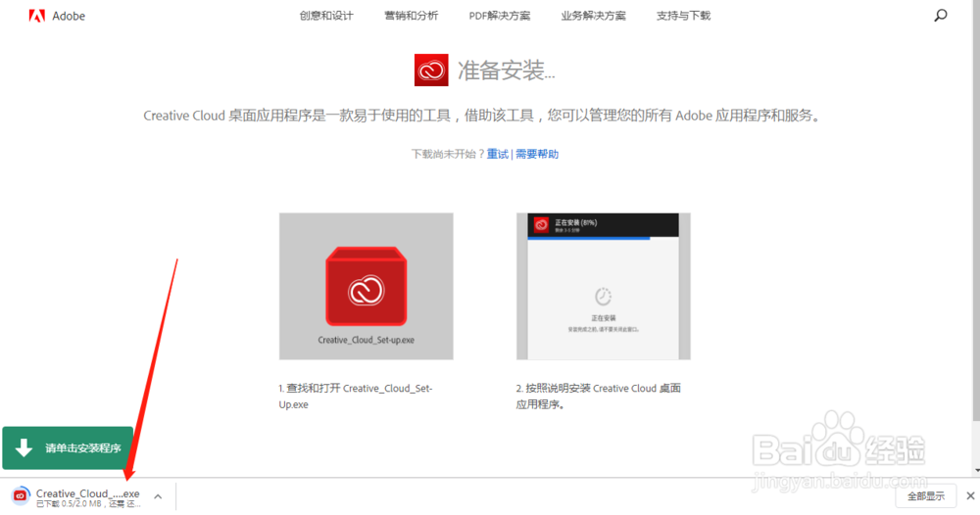Open the 业务解决方案 menu
Viewport: 980px width, 515px height.
coord(593,16)
